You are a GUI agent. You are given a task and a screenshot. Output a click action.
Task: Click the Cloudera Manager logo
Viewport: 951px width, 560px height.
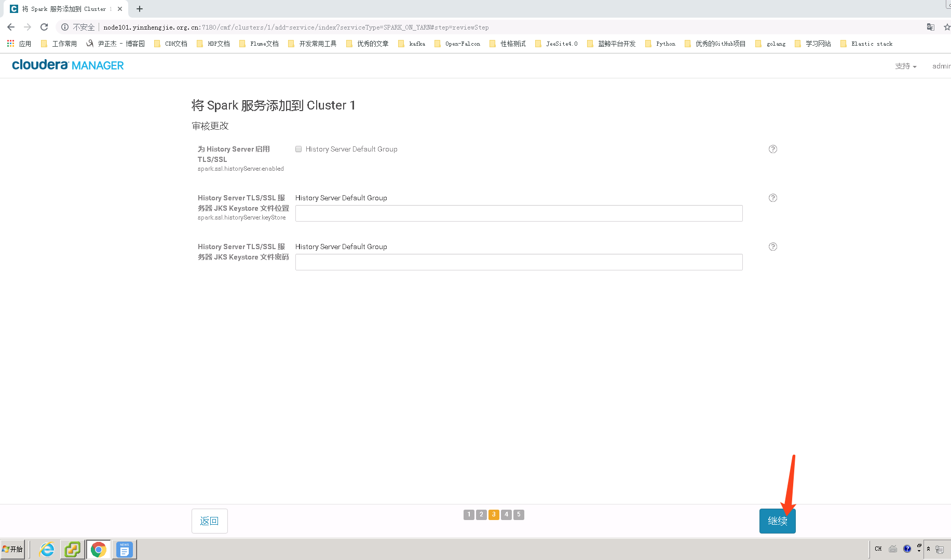coord(67,65)
